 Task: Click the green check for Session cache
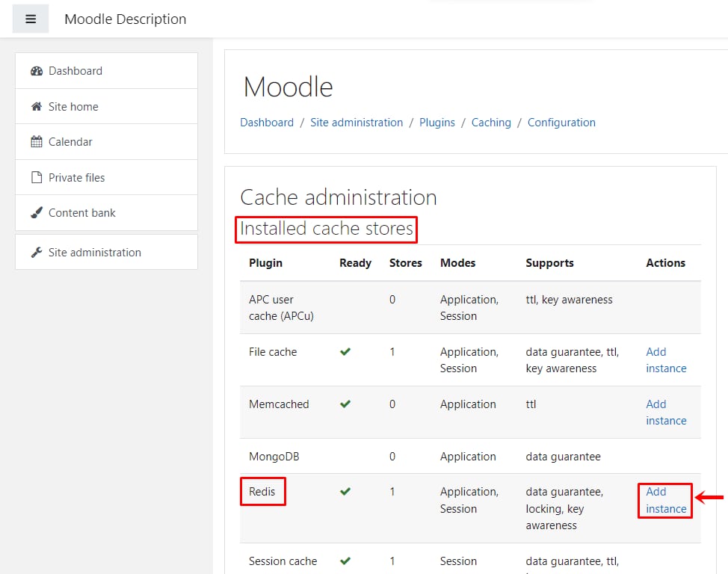pyautogui.click(x=345, y=561)
